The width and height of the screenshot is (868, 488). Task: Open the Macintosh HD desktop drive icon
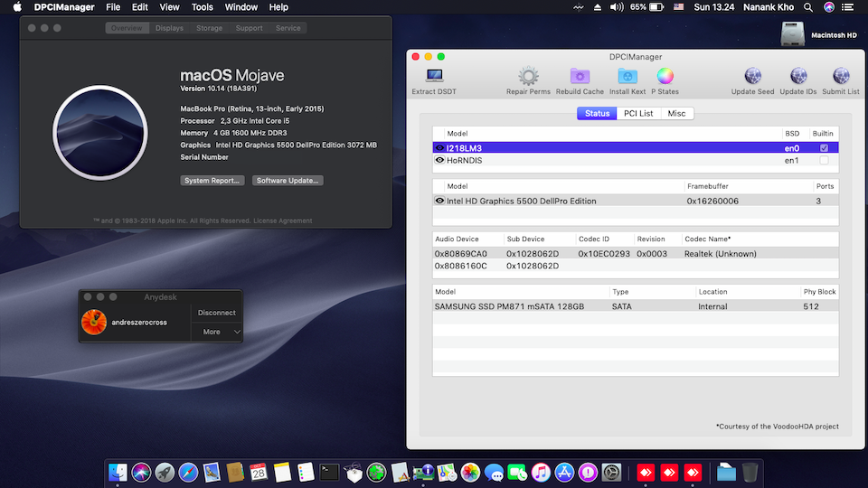tap(792, 34)
